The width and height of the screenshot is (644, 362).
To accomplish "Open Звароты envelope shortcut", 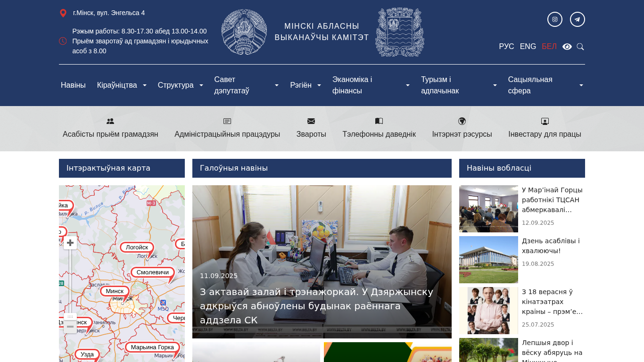I will pyautogui.click(x=311, y=128).
